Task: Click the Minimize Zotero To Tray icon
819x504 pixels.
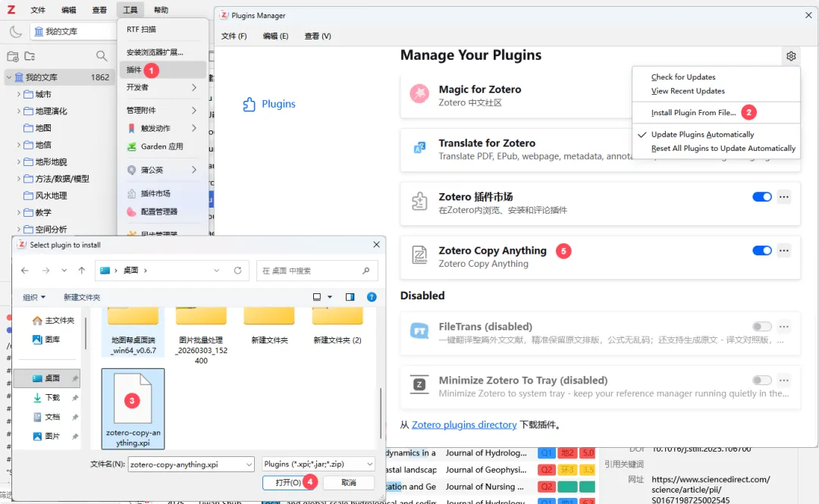Action: (419, 385)
